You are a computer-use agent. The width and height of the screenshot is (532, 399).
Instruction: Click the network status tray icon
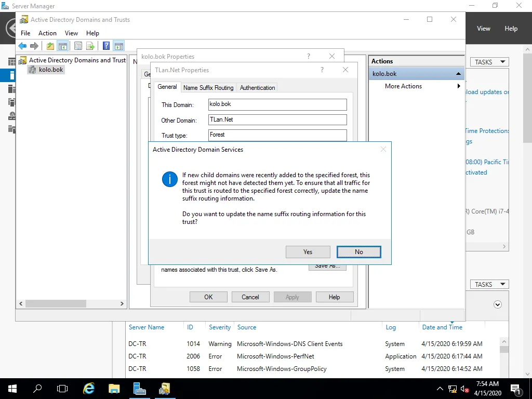453,389
